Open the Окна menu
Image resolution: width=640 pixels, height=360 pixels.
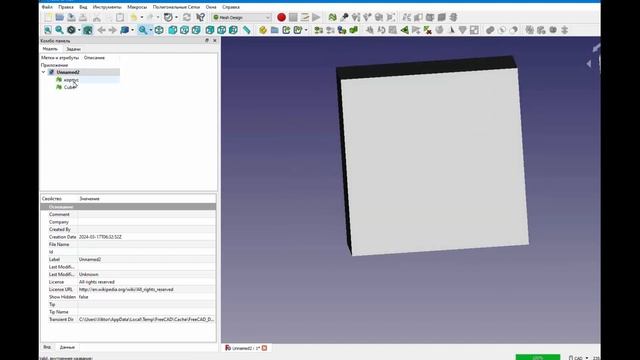point(211,7)
